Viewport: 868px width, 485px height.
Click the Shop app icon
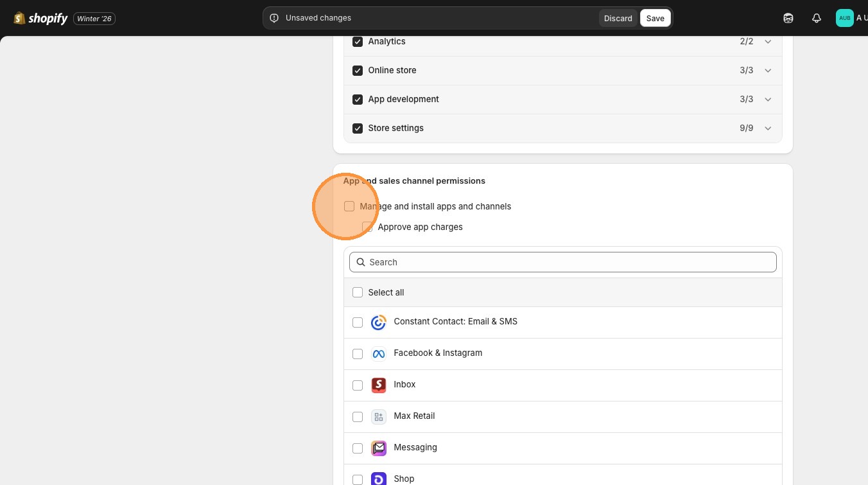click(379, 479)
